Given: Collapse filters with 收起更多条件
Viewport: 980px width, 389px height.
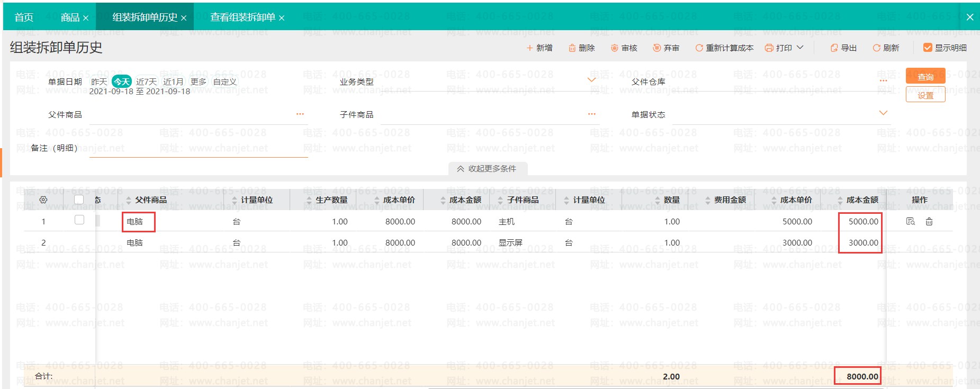Looking at the screenshot, I should click(488, 169).
